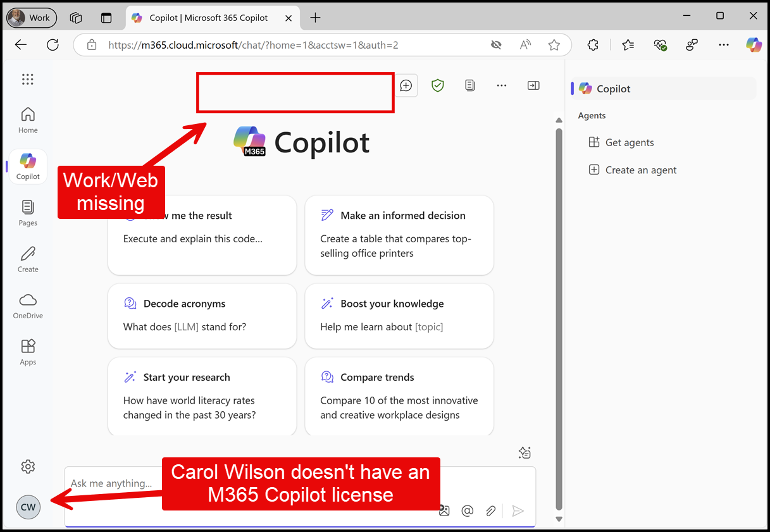This screenshot has height=532, width=770.
Task: Switch to the Microsoft 365 Copilot tab
Action: point(209,18)
